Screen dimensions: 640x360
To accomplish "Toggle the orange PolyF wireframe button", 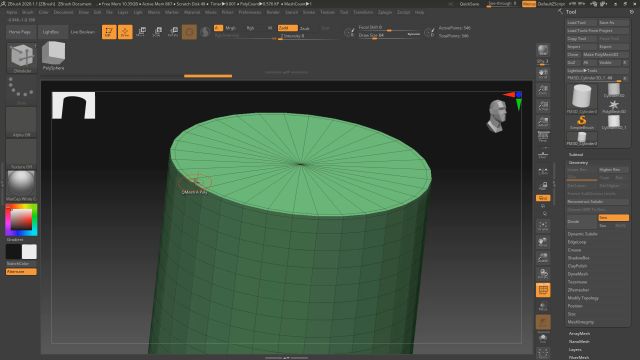I will coord(543,290).
